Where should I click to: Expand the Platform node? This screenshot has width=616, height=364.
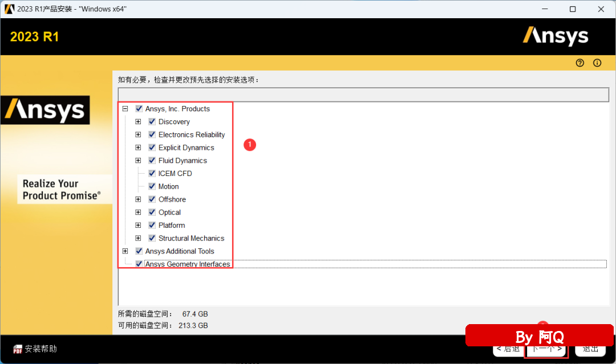(x=138, y=225)
